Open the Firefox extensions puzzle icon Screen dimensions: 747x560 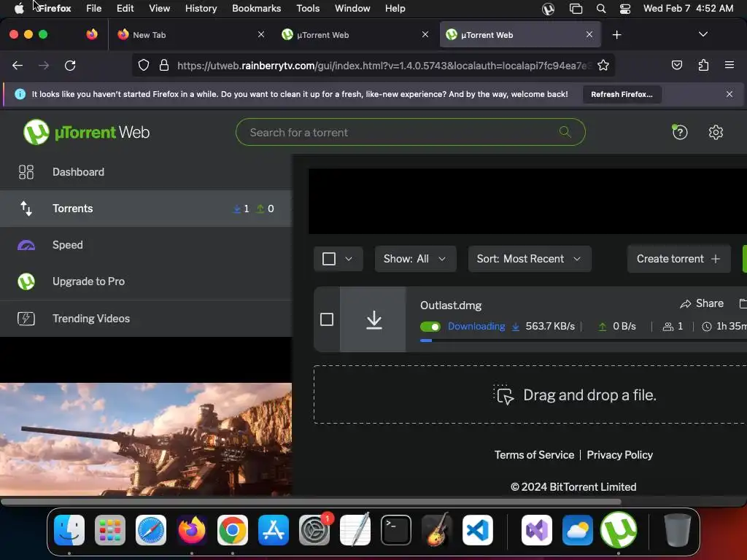coord(703,65)
